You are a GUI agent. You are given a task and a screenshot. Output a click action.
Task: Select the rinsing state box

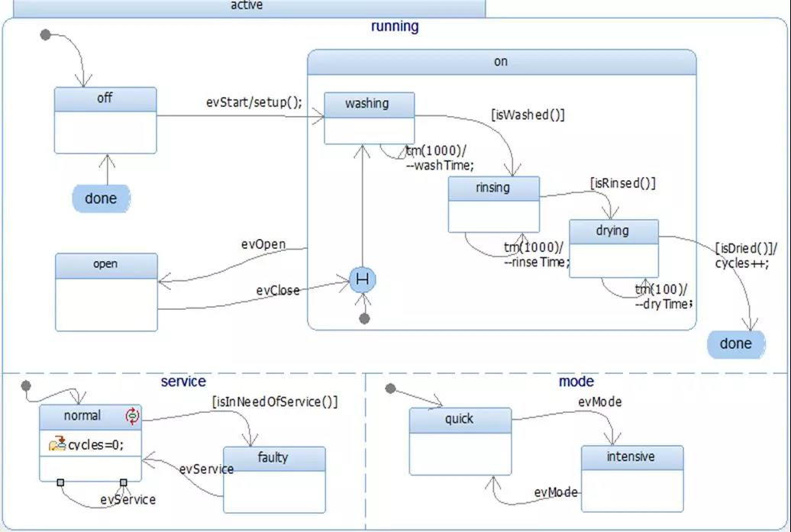493,205
